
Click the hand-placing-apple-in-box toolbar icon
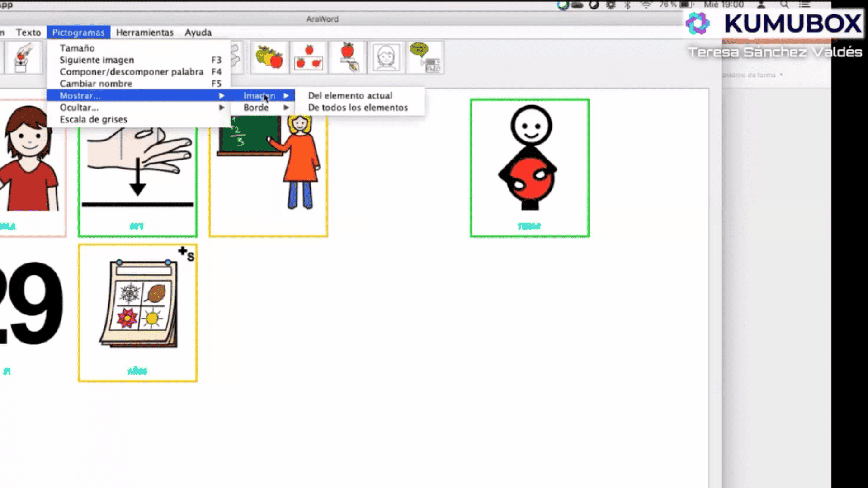(x=24, y=57)
